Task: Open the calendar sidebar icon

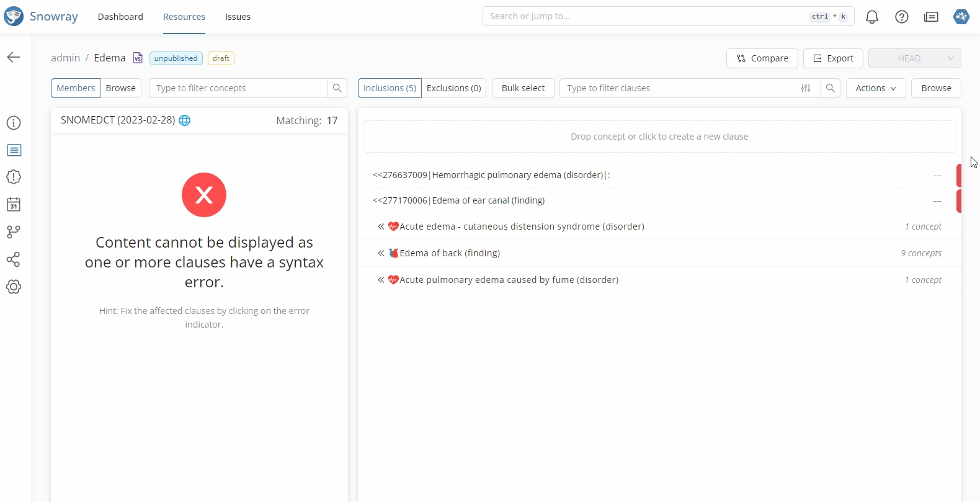Action: click(x=14, y=205)
